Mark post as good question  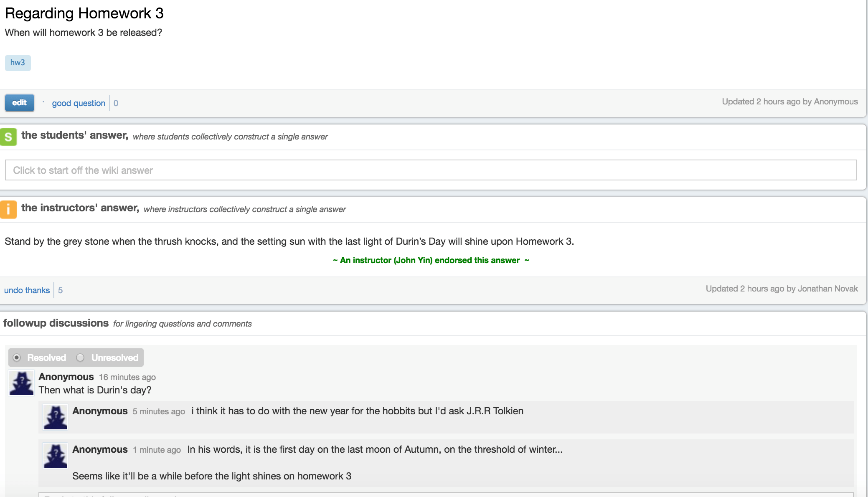(x=79, y=103)
